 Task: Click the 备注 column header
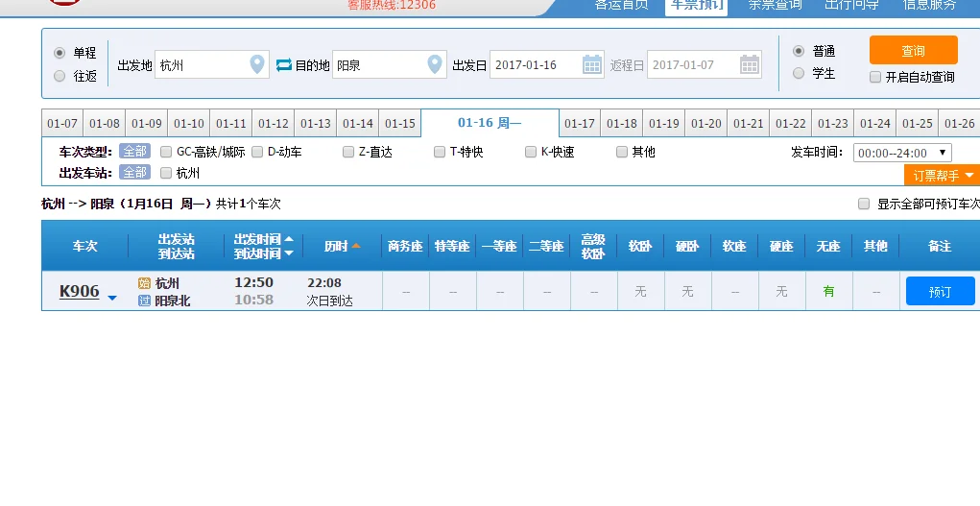940,246
